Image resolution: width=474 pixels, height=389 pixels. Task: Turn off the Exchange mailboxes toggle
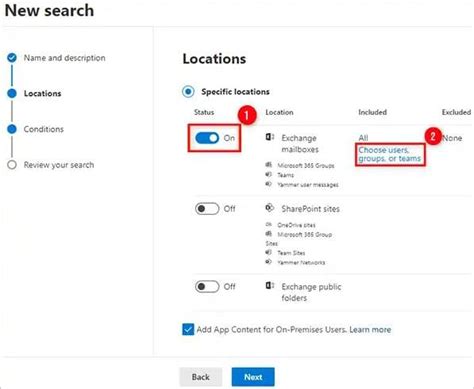pyautogui.click(x=207, y=138)
